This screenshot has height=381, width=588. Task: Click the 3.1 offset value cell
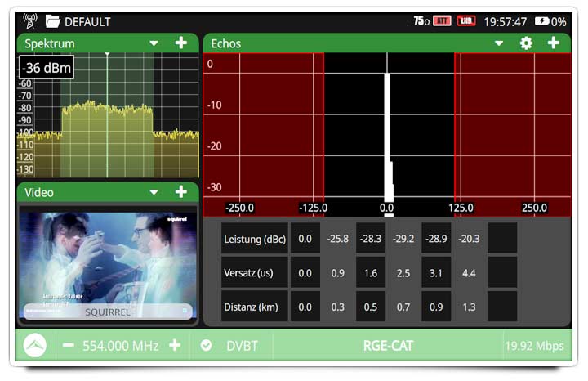click(436, 273)
